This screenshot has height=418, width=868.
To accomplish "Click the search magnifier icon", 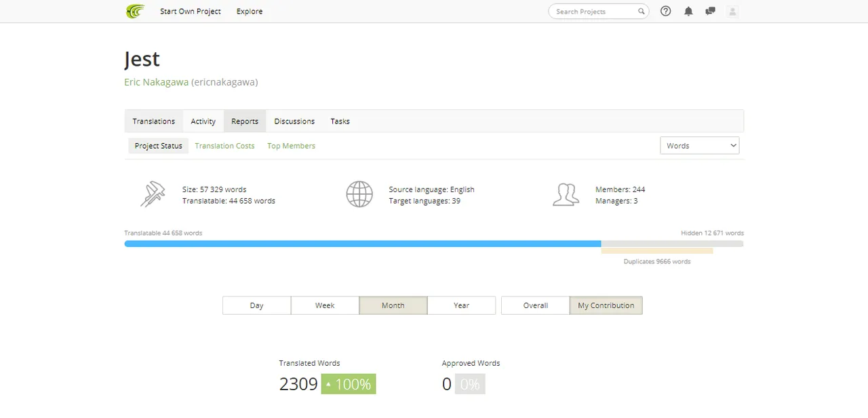I will point(641,12).
